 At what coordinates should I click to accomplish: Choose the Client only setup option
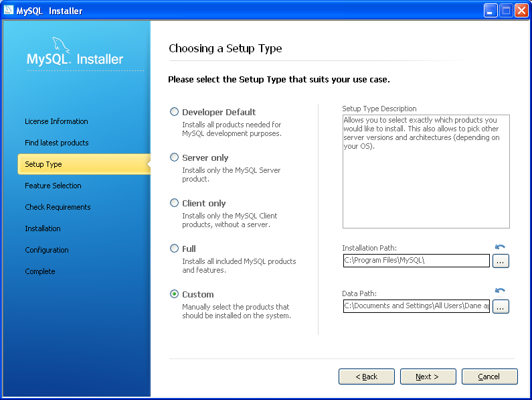click(x=174, y=203)
